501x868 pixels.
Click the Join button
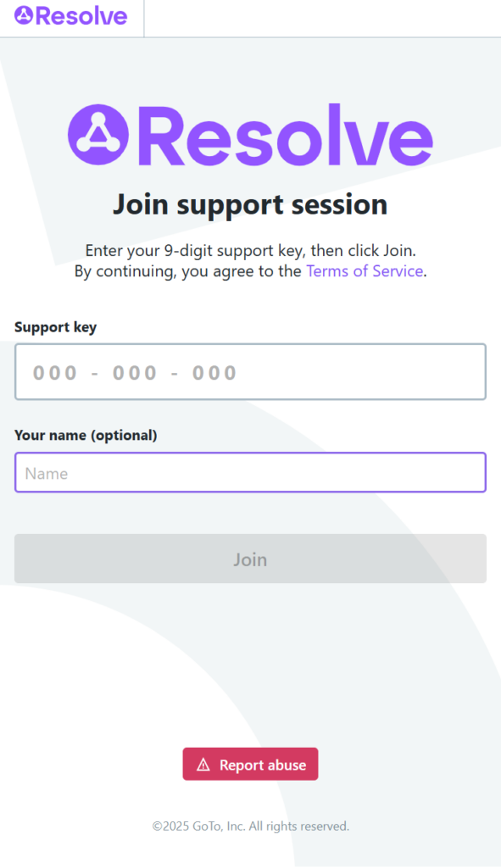coord(250,559)
